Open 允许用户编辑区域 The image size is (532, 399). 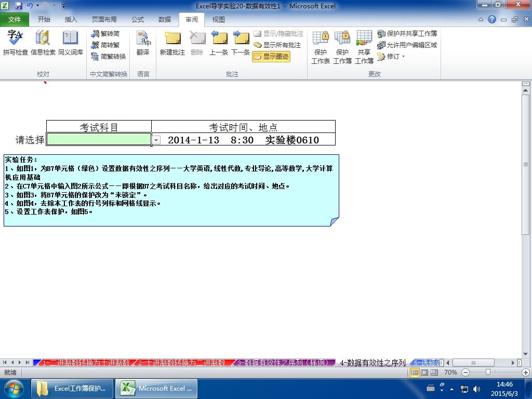tap(407, 45)
